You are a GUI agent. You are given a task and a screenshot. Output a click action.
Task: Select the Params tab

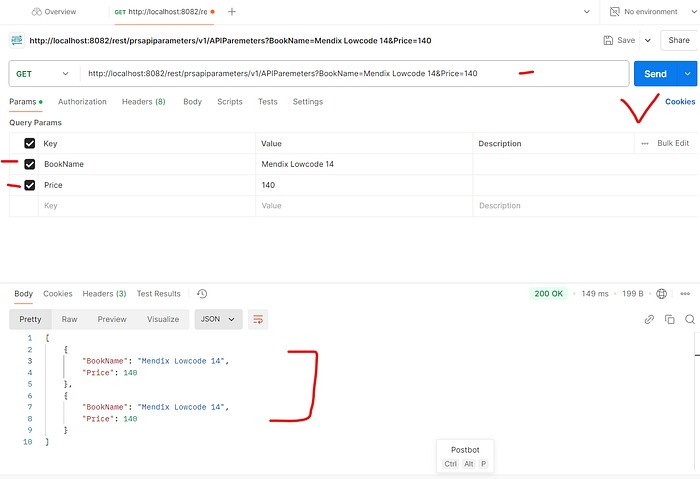click(26, 102)
